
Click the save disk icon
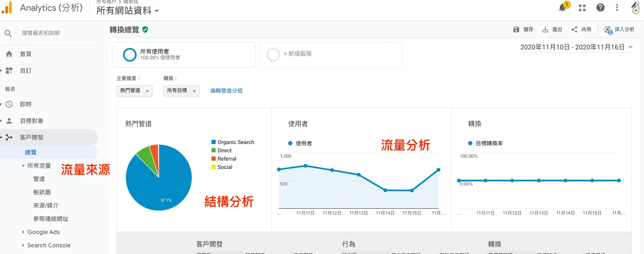tap(516, 29)
